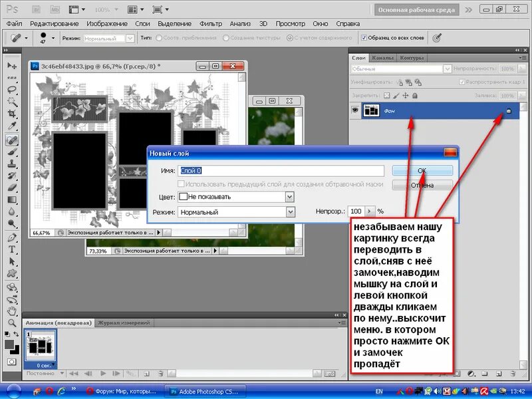Select the С учетом содержимого radio option
532x399 pixels.
(x=290, y=38)
